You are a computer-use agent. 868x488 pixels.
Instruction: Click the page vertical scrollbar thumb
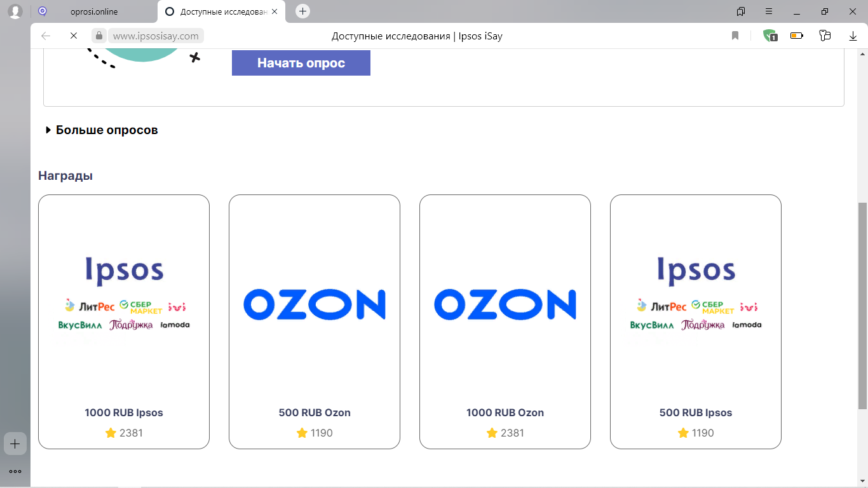tap(863, 306)
